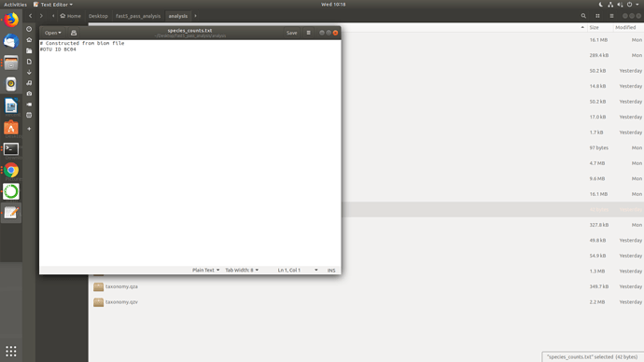Open the Tab Width dropdown

click(x=242, y=270)
